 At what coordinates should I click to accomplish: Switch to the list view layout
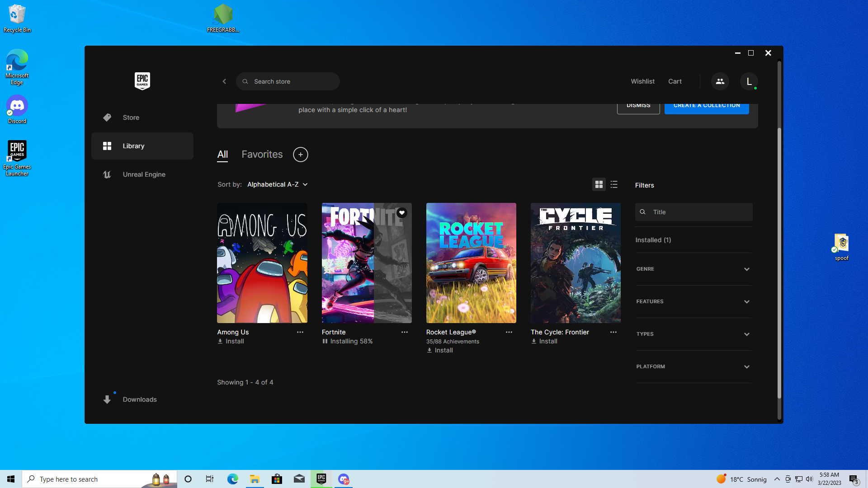pyautogui.click(x=614, y=184)
